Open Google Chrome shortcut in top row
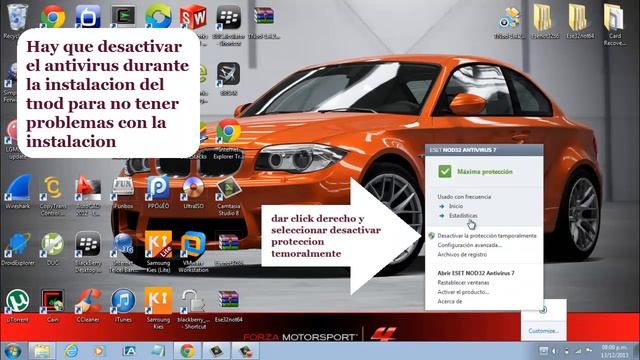Screen dimensions: 640x360 coord(53,16)
